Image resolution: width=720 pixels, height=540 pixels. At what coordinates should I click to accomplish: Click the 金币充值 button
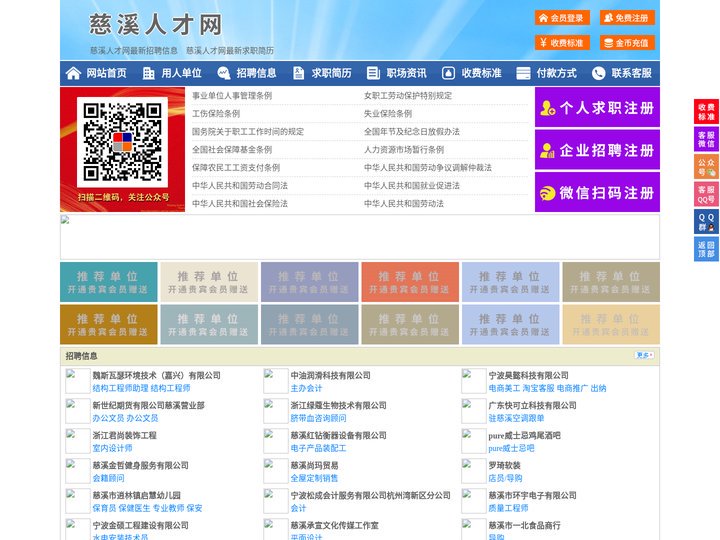(627, 43)
